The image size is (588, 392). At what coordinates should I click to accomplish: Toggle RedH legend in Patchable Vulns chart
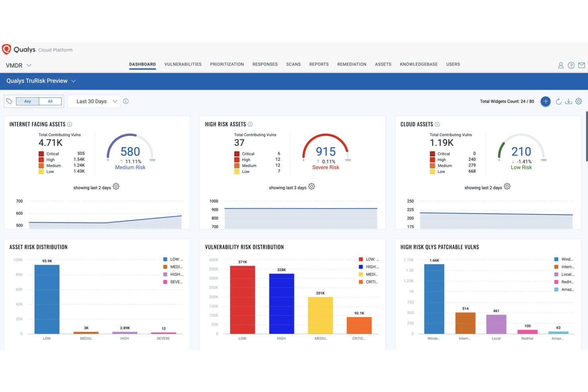click(x=564, y=282)
